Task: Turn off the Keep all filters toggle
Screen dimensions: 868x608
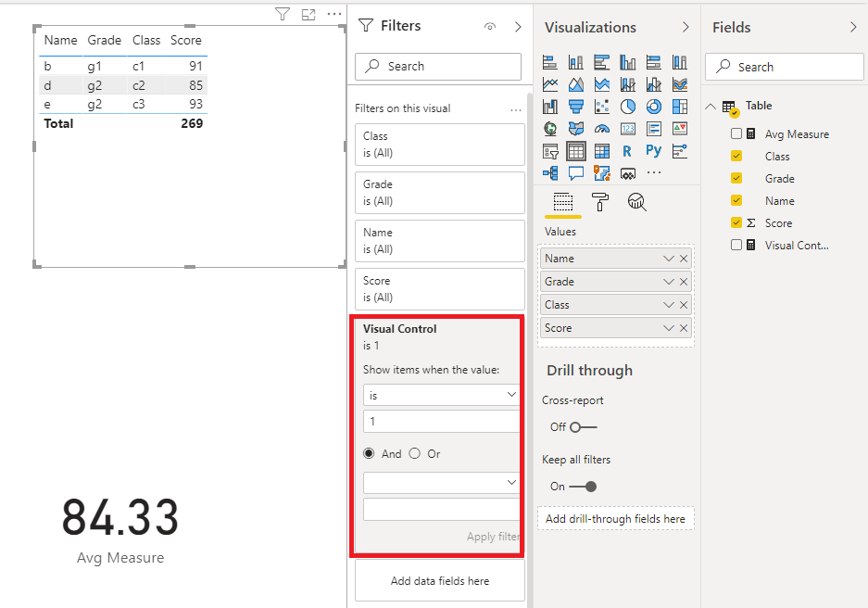Action: click(583, 487)
